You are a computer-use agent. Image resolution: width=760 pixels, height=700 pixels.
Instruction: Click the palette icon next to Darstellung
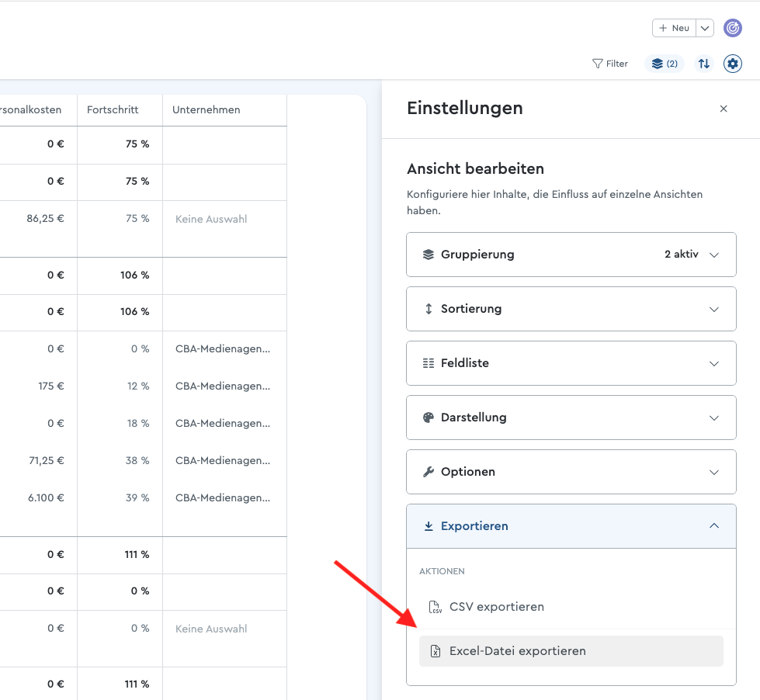coord(429,418)
